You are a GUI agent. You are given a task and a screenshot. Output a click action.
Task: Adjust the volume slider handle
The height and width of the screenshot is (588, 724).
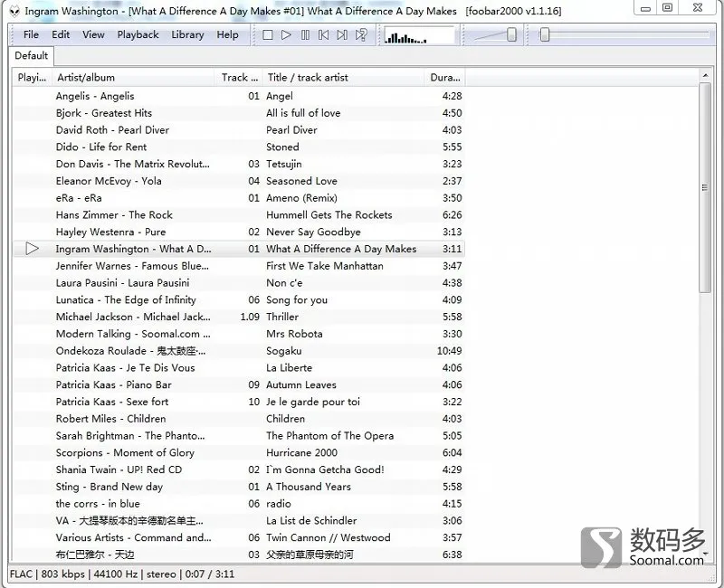[511, 34]
